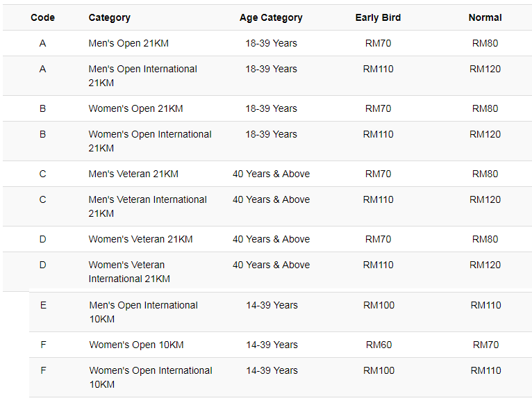Click the Normal column header

(485, 17)
